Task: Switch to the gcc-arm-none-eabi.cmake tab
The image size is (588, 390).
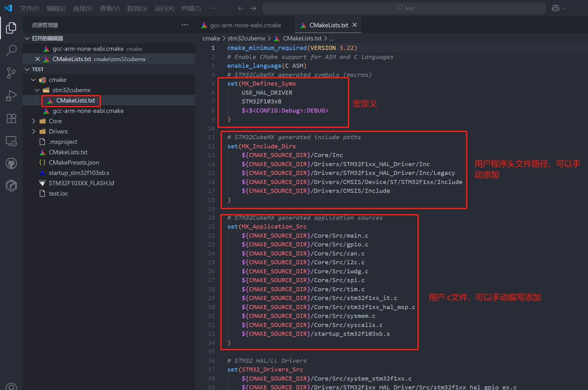Action: tap(245, 25)
